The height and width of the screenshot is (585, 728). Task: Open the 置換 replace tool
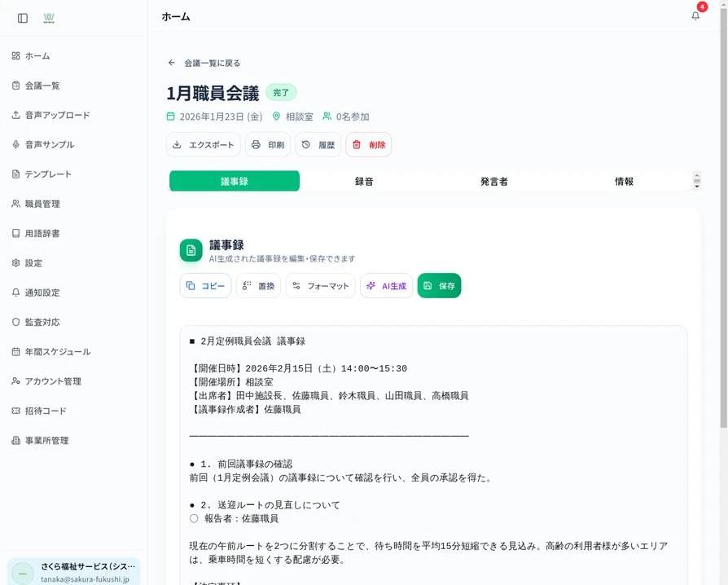click(x=259, y=286)
